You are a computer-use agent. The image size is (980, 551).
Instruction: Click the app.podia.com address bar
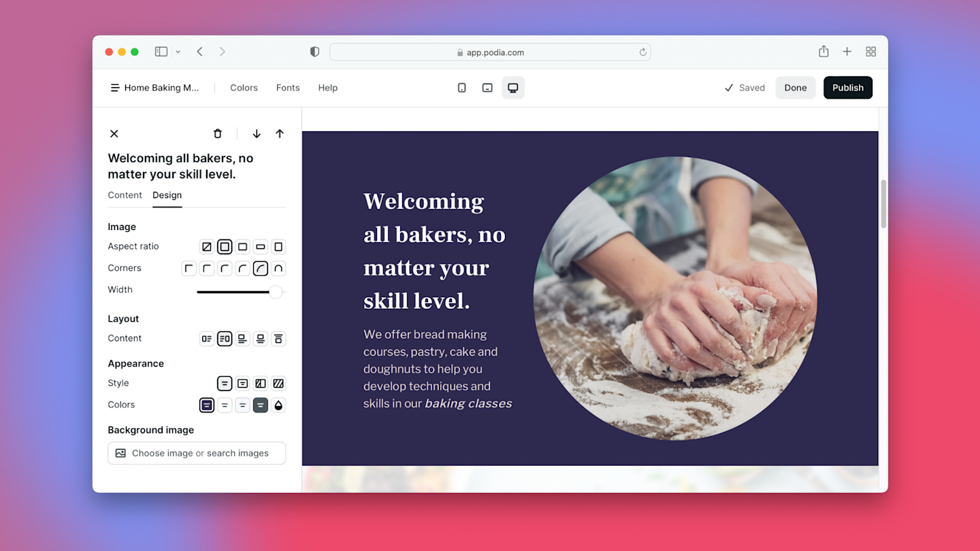point(490,52)
